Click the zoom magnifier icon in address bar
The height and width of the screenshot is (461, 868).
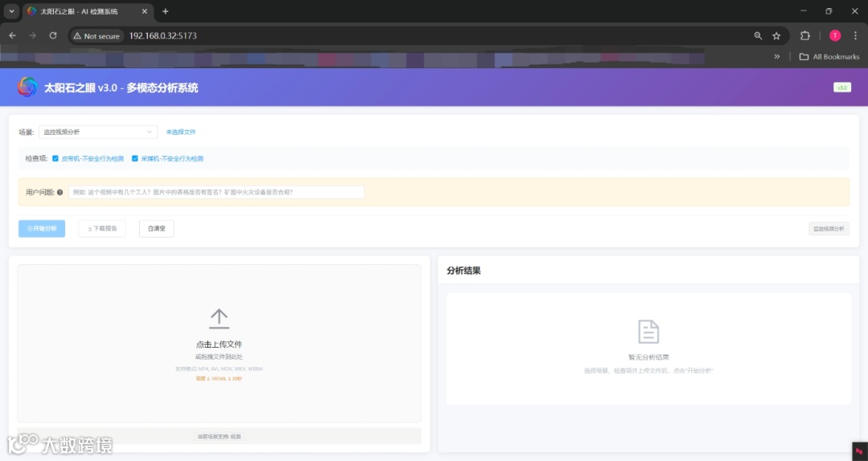[758, 35]
